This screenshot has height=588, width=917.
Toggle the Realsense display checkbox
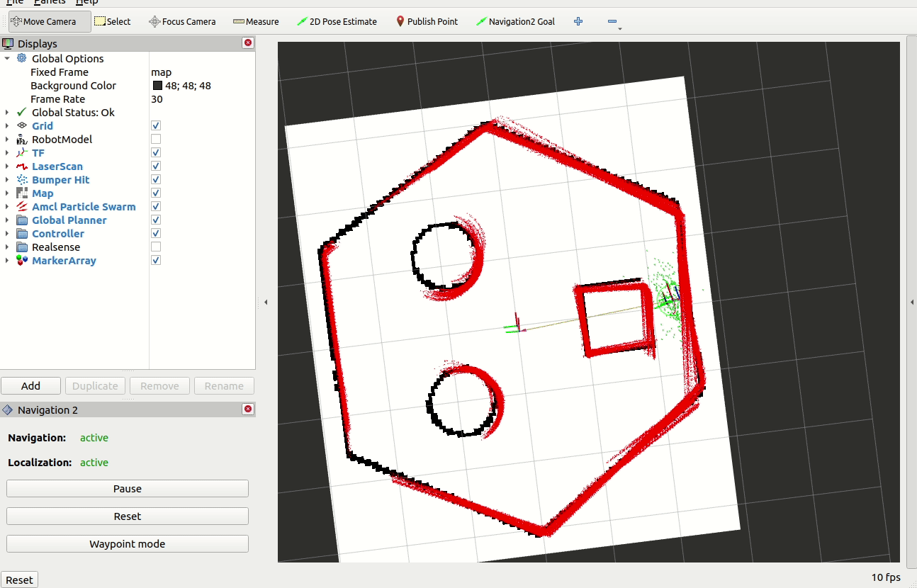[156, 247]
